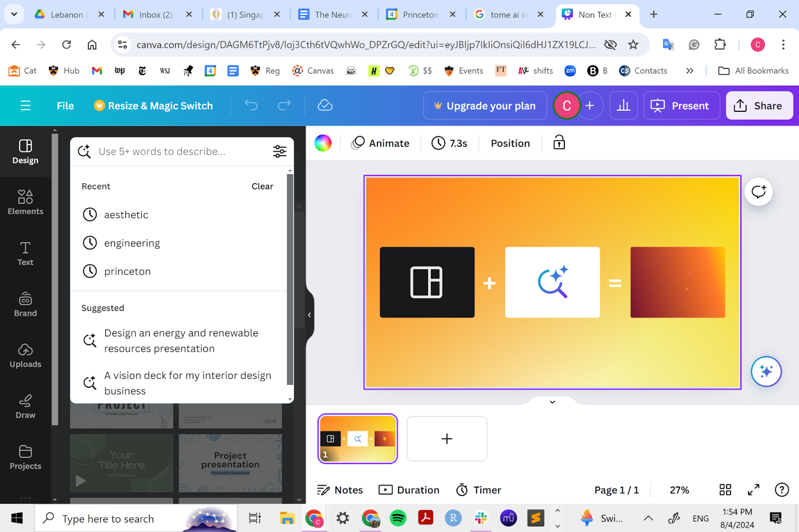Viewport: 799px width, 532px height.
Task: Open the zoom level 27% dropdown
Action: click(x=679, y=490)
